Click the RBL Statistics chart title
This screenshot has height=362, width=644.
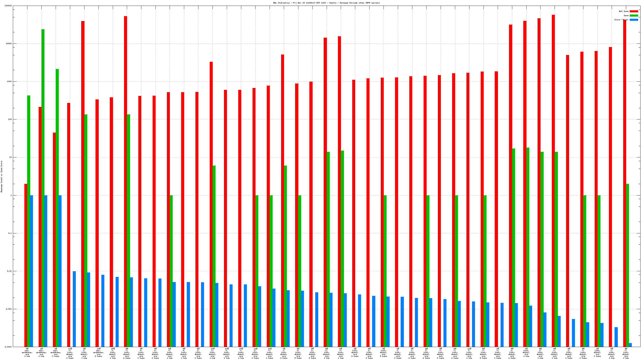(326, 3)
